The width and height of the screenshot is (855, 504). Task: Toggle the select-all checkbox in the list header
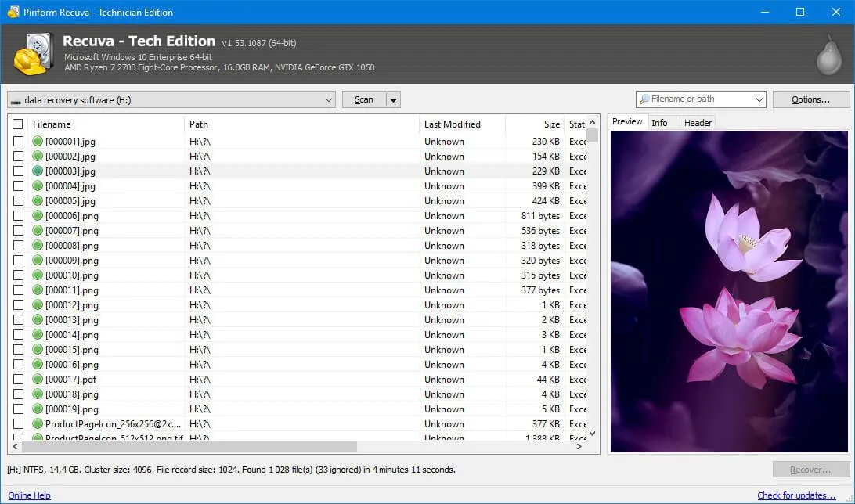[17, 124]
